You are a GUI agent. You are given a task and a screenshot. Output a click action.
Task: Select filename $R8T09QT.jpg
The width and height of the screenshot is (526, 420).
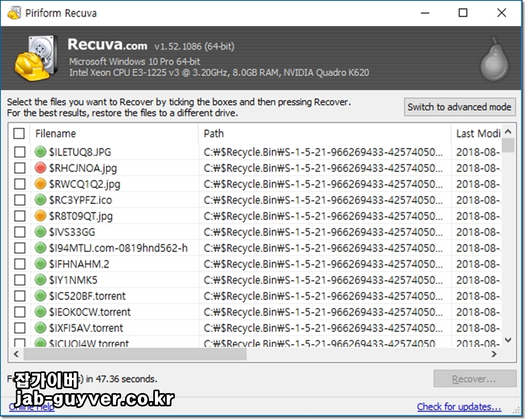(81, 216)
